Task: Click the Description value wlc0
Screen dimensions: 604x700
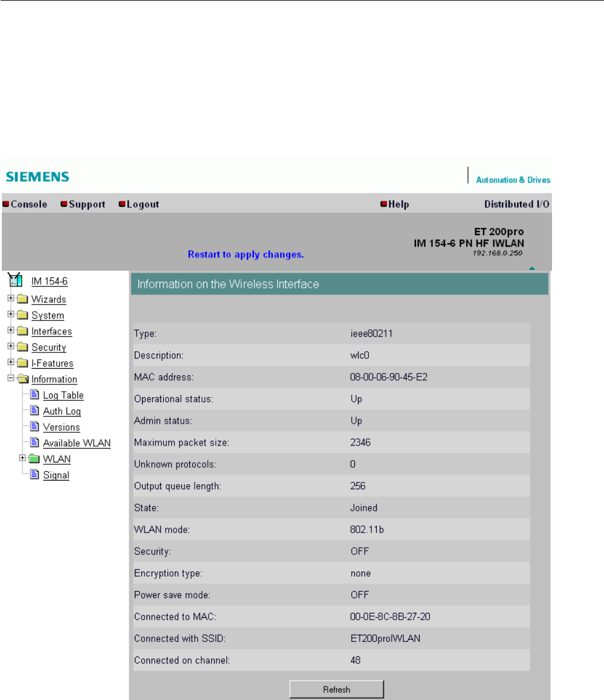Action: click(360, 355)
